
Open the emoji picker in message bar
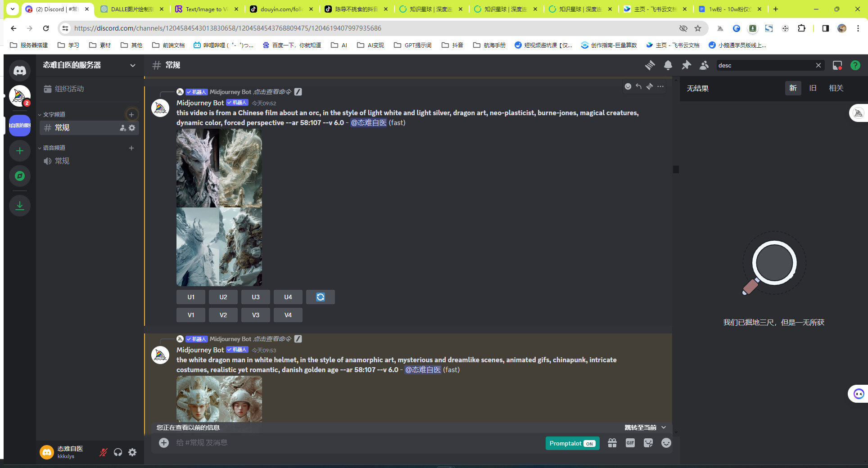pyautogui.click(x=666, y=443)
